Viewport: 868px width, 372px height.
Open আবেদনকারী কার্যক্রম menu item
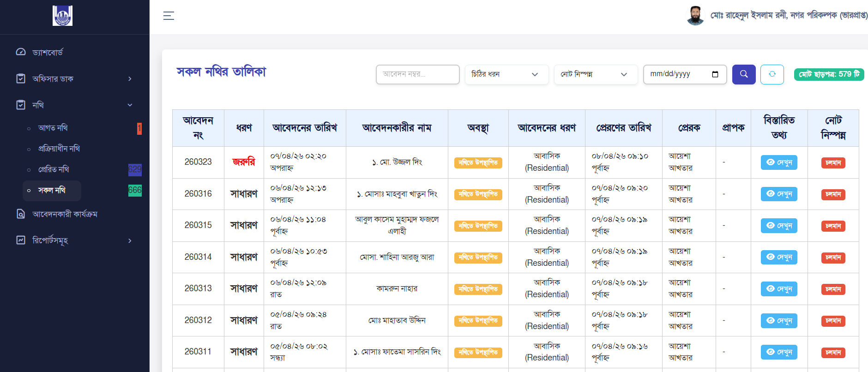[65, 214]
